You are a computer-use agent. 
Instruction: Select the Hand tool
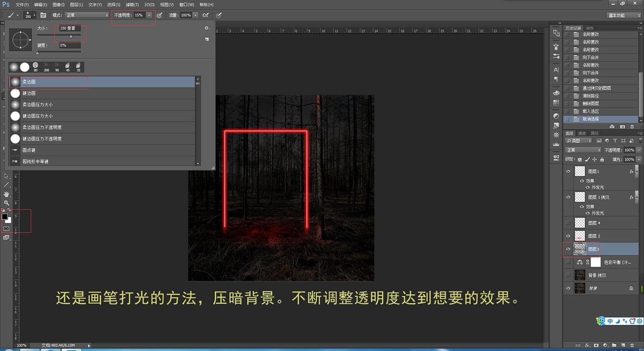click(x=6, y=194)
